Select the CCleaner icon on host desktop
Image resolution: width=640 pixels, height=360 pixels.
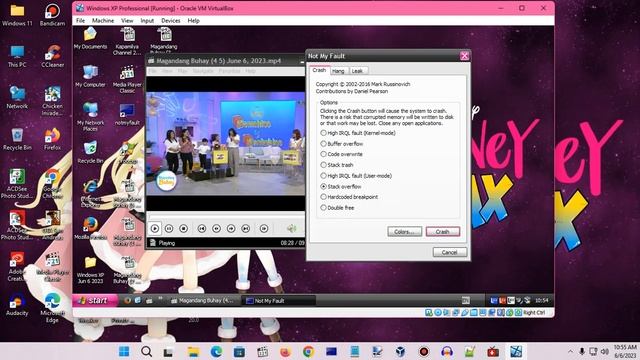click(x=52, y=56)
